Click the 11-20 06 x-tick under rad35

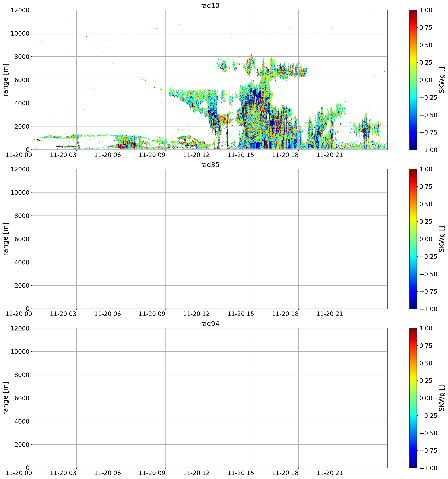click(108, 314)
